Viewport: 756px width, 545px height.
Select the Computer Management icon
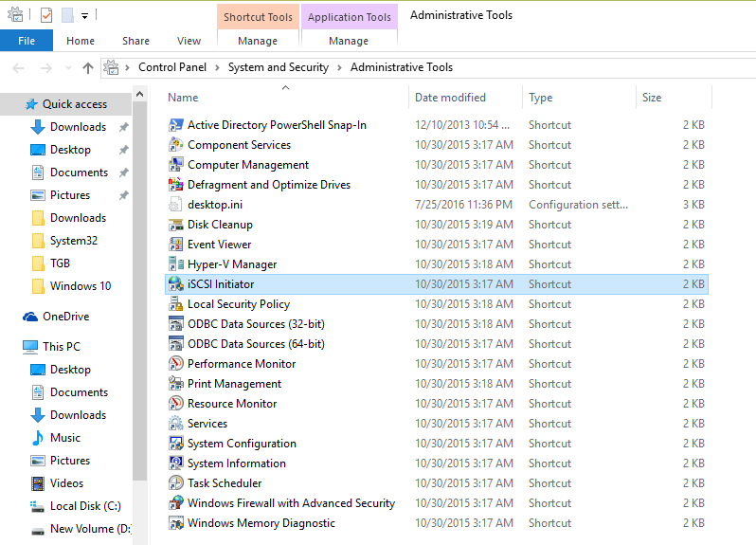point(175,165)
